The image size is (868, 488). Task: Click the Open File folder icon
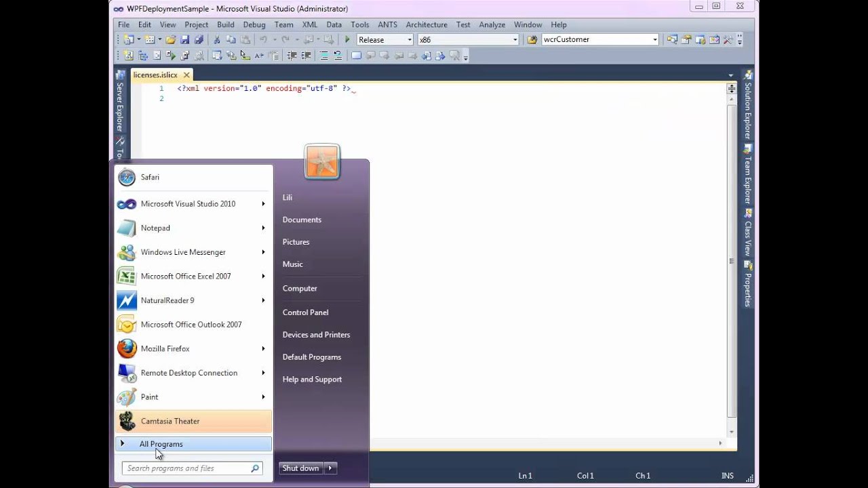tap(170, 39)
